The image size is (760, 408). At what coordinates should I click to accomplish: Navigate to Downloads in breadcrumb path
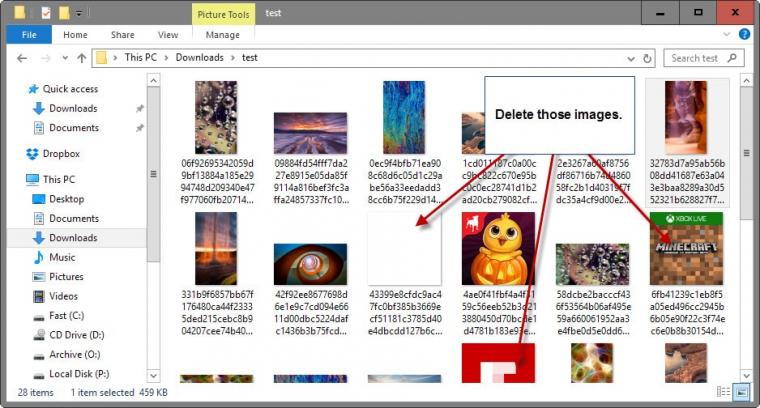coord(199,58)
